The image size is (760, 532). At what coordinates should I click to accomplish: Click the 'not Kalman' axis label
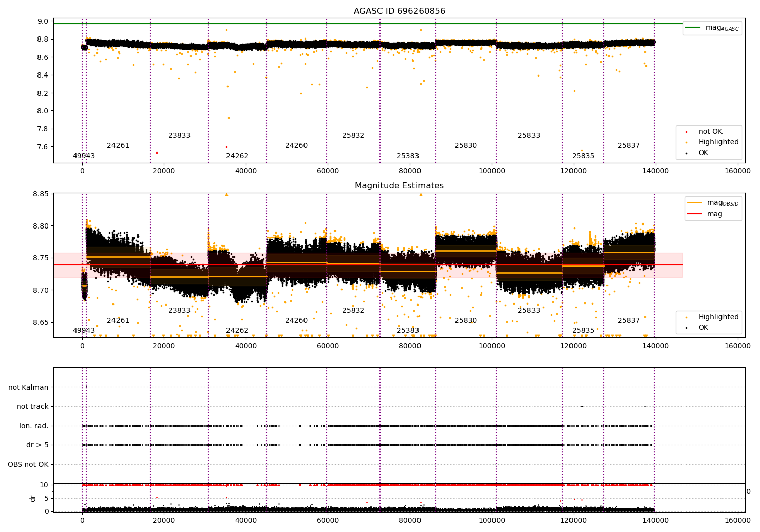click(28, 387)
